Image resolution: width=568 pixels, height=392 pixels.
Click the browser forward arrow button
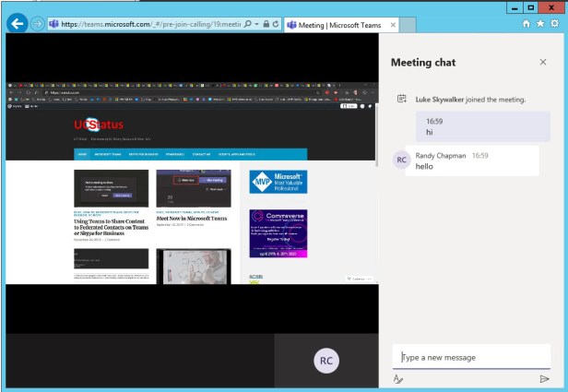point(35,23)
